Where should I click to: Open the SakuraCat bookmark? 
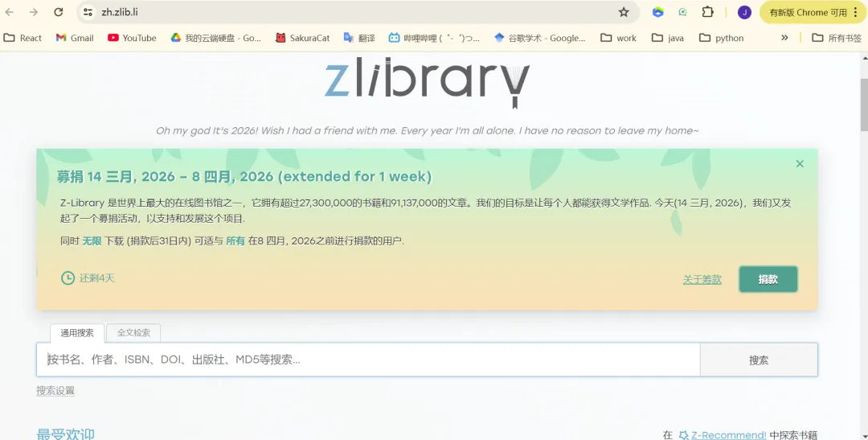coord(303,38)
